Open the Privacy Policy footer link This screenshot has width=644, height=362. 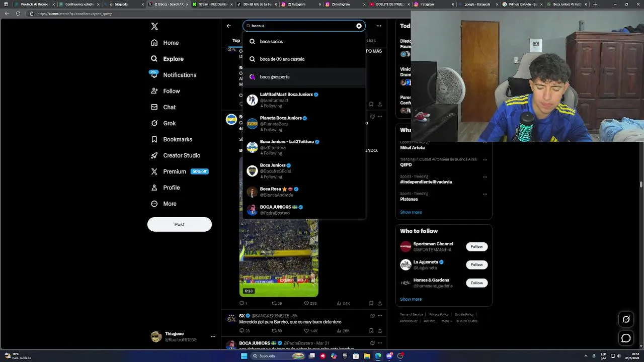tap(439, 314)
